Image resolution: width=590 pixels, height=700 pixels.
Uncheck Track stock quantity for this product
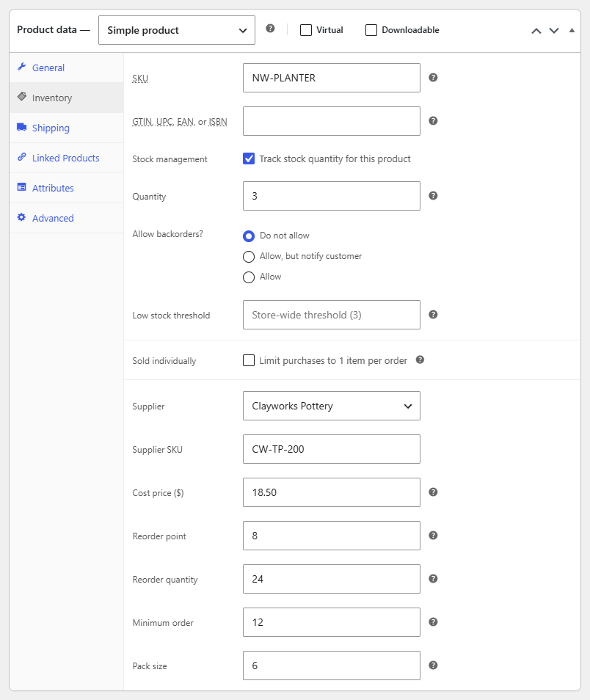pos(249,158)
